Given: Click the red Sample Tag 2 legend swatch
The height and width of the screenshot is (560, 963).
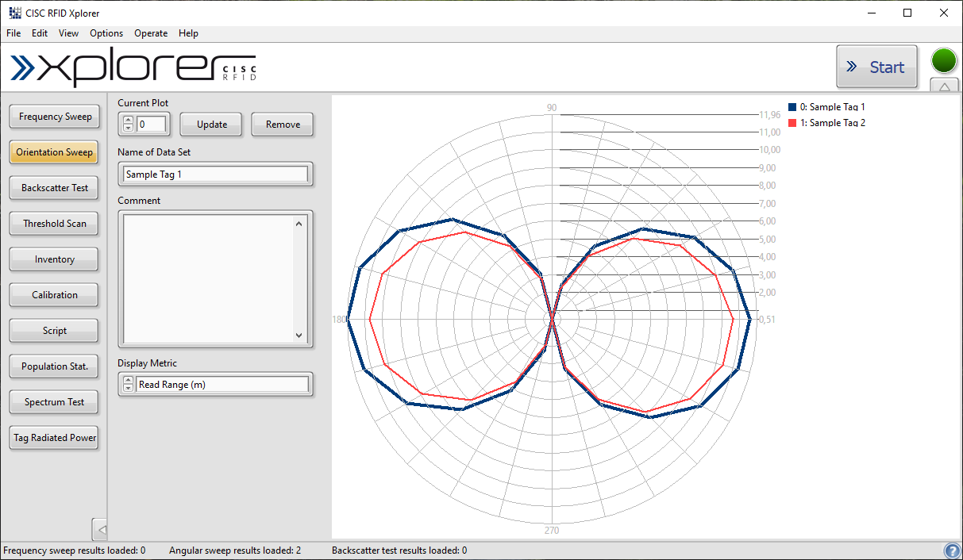Looking at the screenshot, I should (x=792, y=123).
